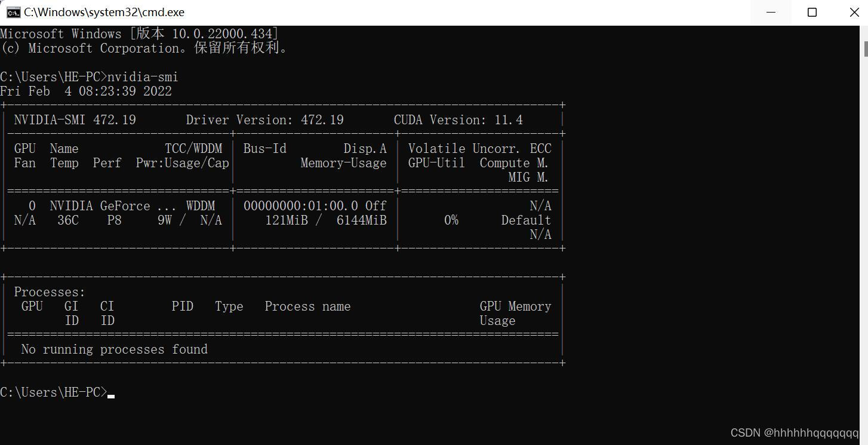868x445 pixels.
Task: Click the Volatile Uncorr. ECC header
Action: coord(480,149)
